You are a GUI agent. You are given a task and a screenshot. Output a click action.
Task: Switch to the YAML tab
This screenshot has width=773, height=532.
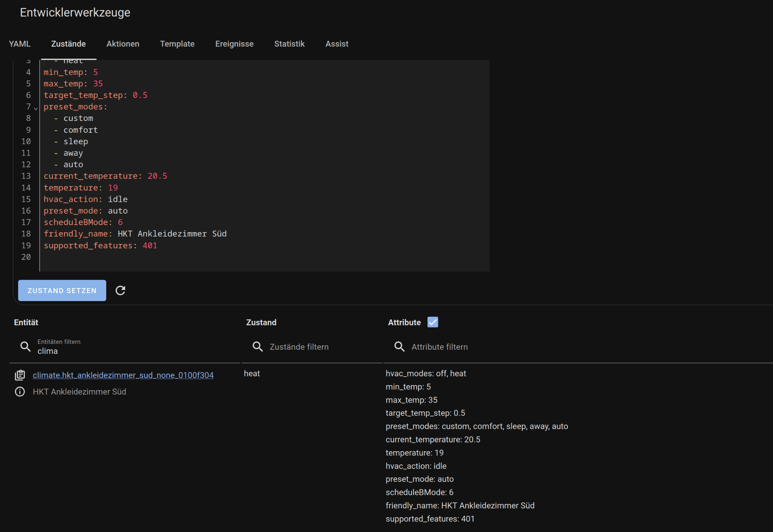click(x=20, y=44)
